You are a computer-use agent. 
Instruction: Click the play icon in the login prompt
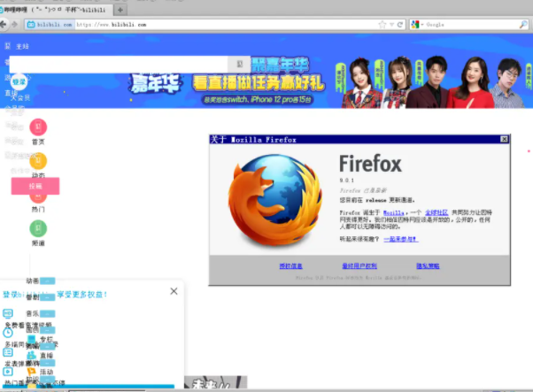(8, 372)
